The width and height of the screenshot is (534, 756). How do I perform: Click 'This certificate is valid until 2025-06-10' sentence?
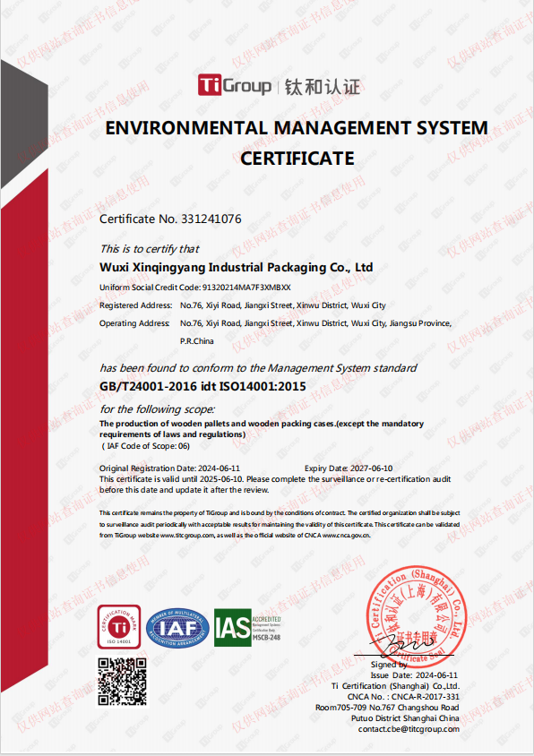(x=275, y=479)
